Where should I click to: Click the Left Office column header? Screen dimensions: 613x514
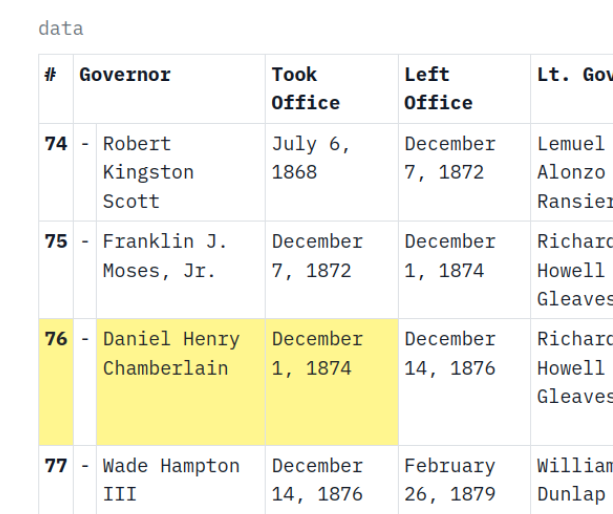438,88
